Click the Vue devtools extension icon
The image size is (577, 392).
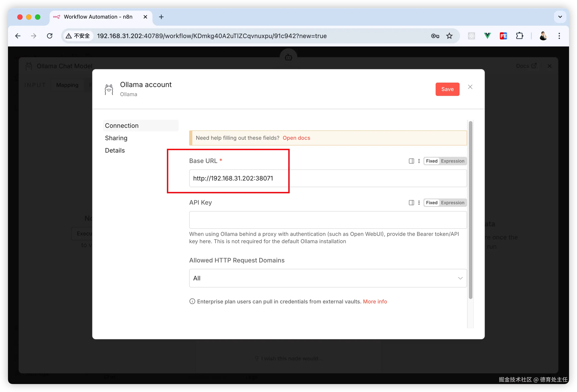[487, 36]
